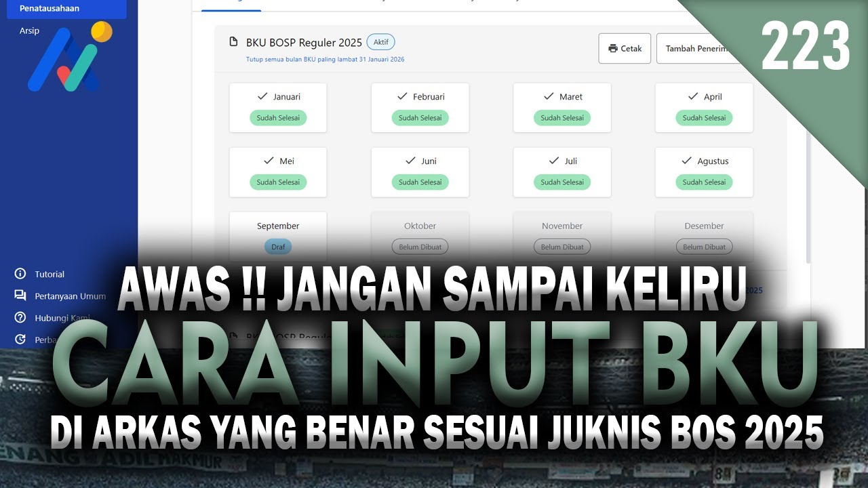
Task: Open the April BKU card
Action: (704, 108)
